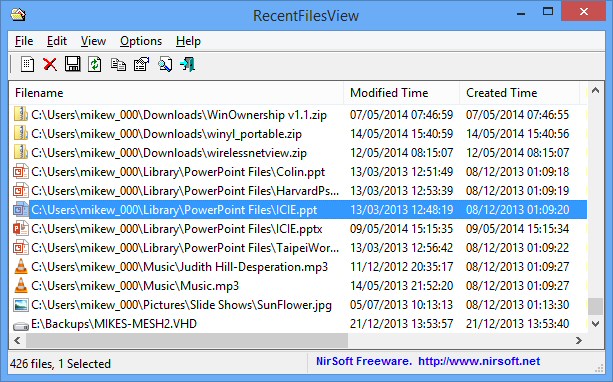Click the VLC cone beside Music.mp3
613x382 pixels.
[21, 285]
